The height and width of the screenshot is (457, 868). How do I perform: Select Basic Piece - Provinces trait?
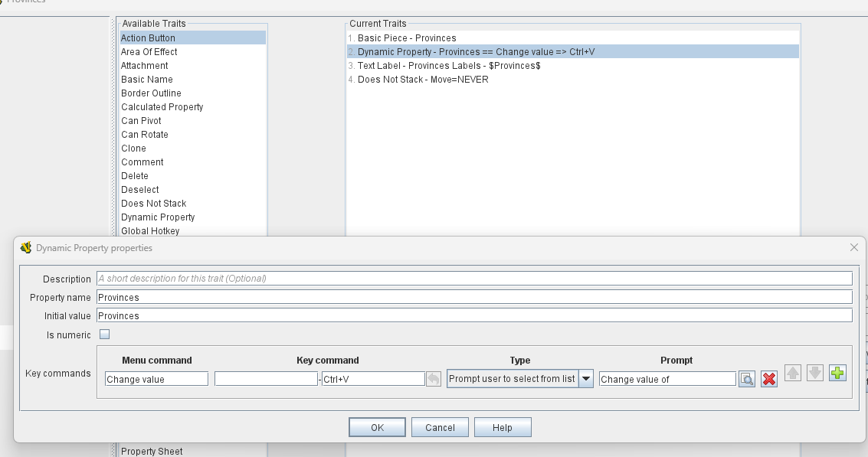click(407, 38)
